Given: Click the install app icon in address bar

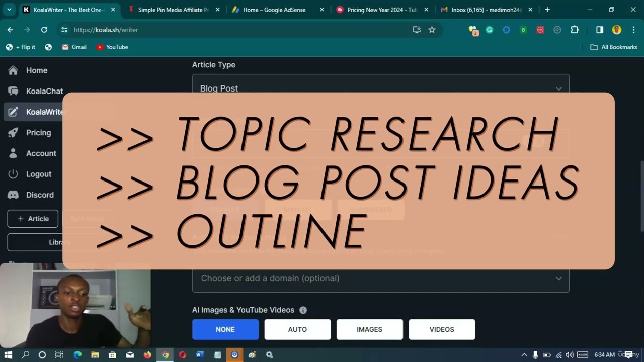Looking at the screenshot, I should pos(417,30).
